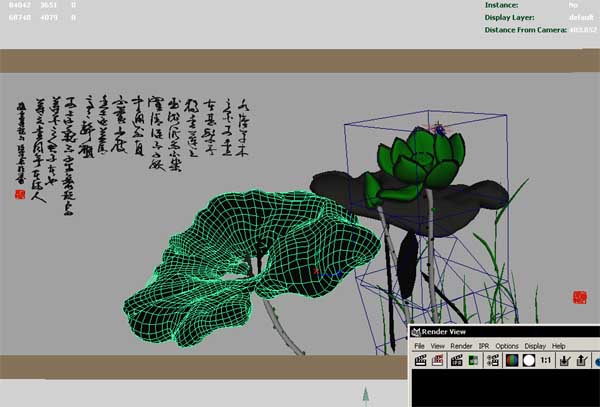Image resolution: width=600 pixels, height=407 pixels.
Task: Click the Keep Image down-arrow icon
Action: point(565,360)
